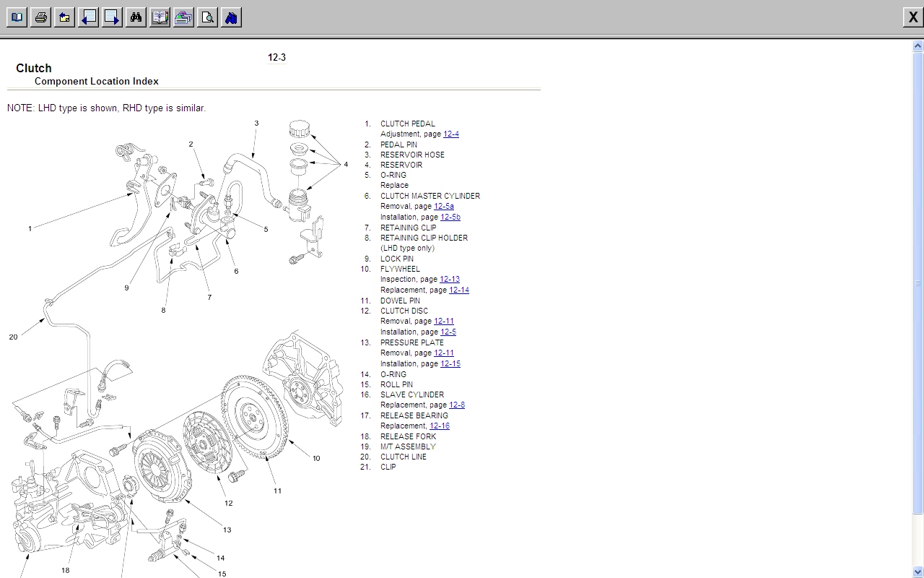
Task: Go to the previous page with left-arrow icon
Action: (x=88, y=17)
